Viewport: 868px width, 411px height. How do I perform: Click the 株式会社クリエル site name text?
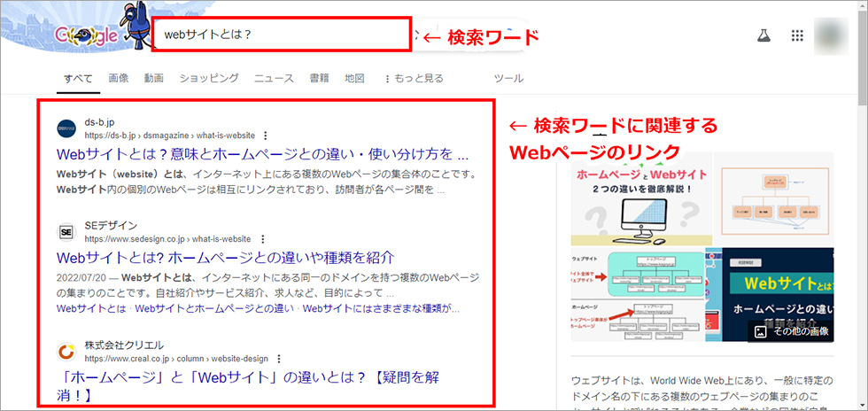pyautogui.click(x=124, y=345)
